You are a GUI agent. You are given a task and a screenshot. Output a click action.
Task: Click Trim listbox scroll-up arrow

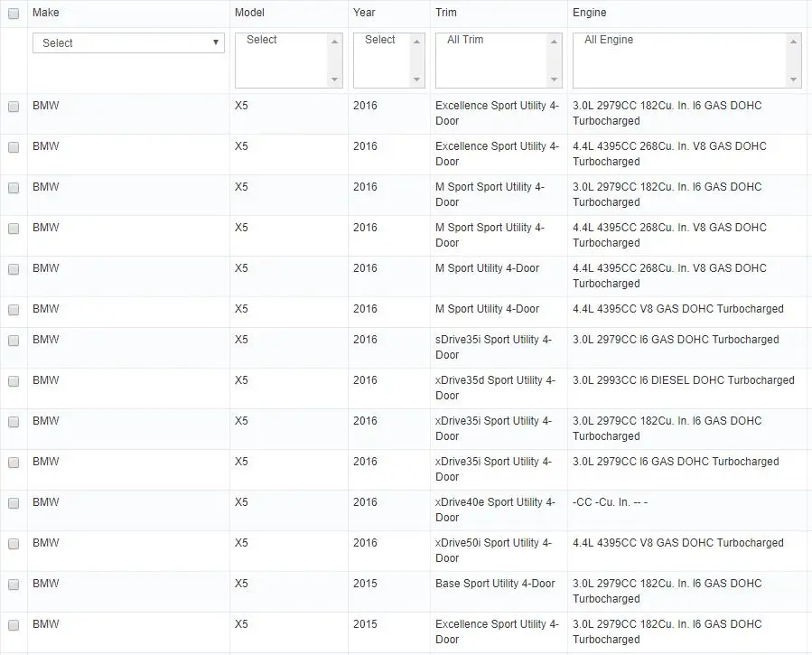(x=554, y=42)
